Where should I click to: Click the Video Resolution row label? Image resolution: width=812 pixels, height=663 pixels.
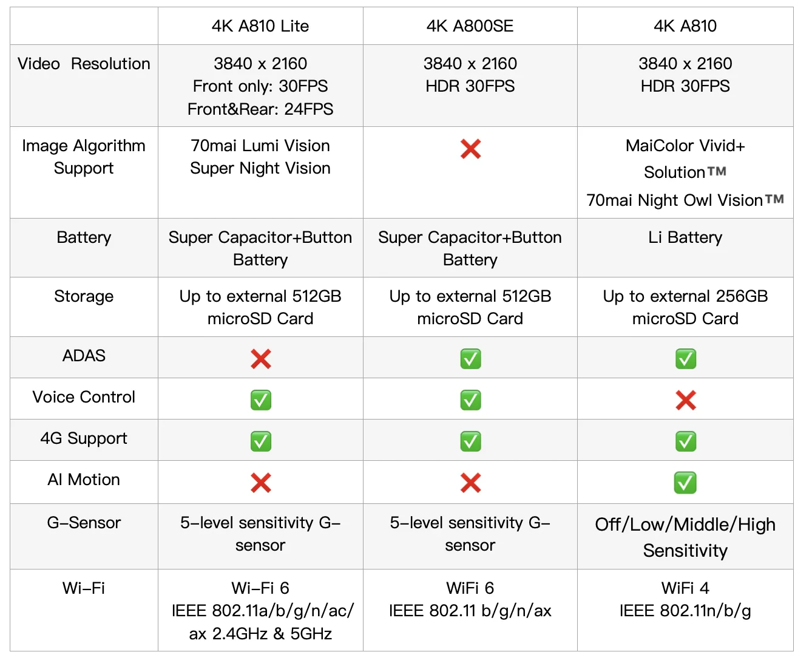click(x=84, y=64)
